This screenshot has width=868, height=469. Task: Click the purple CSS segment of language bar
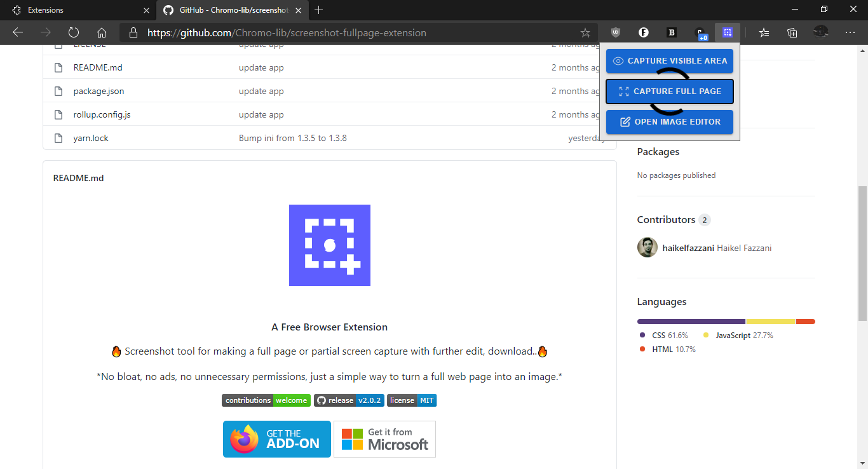(x=691, y=322)
